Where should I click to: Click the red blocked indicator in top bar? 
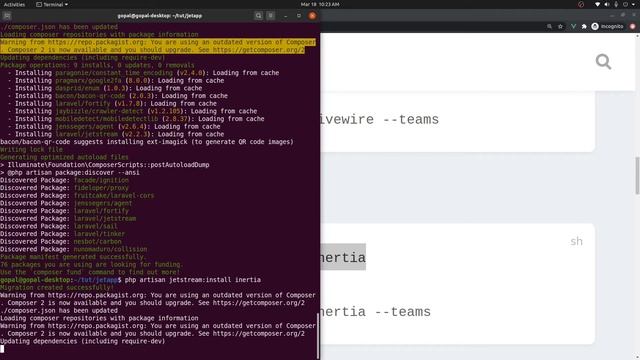[x=581, y=4]
